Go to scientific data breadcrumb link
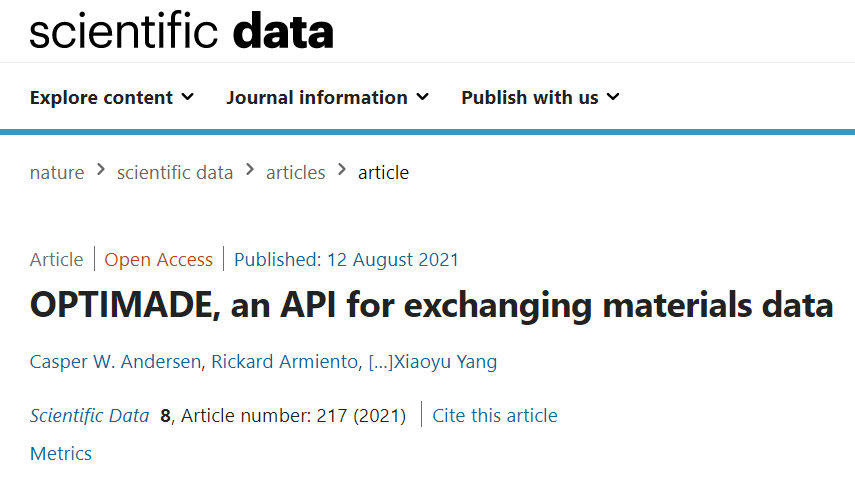This screenshot has width=855, height=477. (175, 173)
